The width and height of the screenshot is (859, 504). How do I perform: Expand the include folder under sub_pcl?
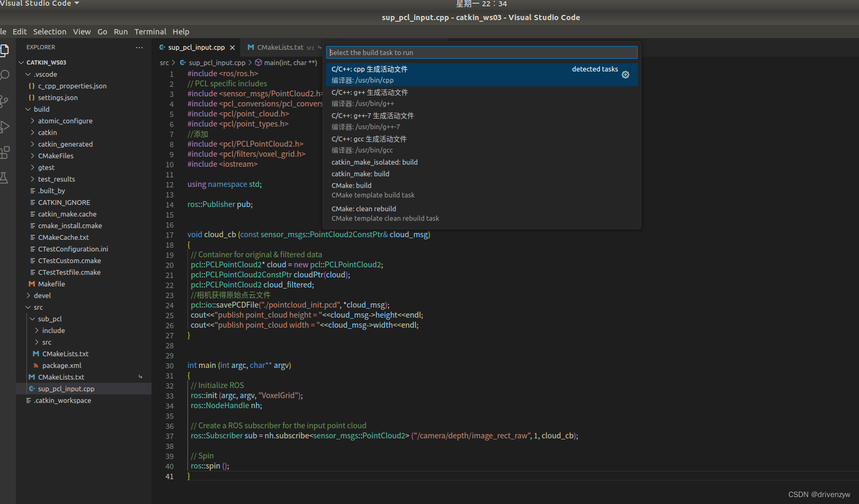37,330
